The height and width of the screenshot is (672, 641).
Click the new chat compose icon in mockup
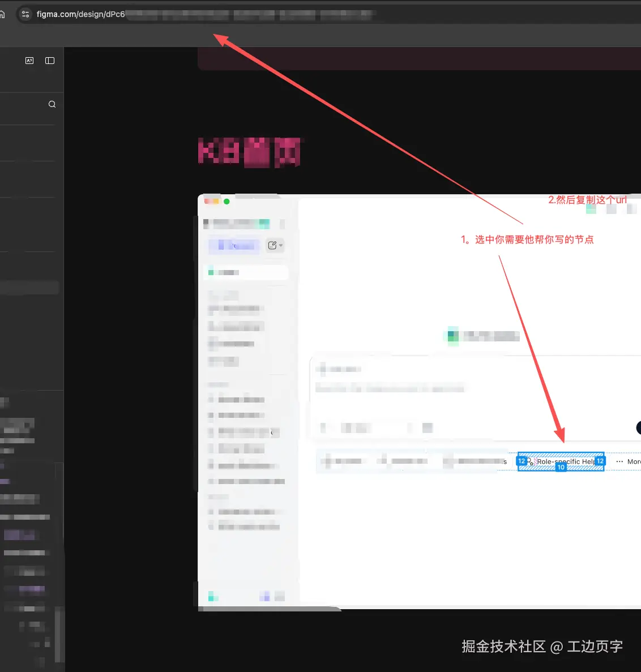tap(272, 245)
